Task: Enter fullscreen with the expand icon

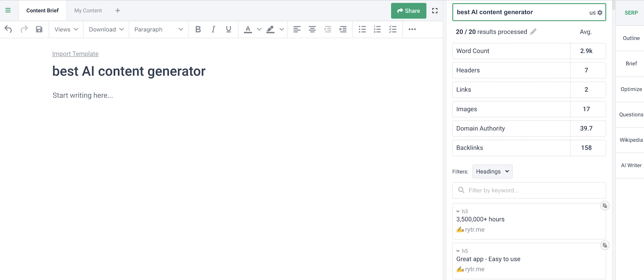Action: [435, 11]
